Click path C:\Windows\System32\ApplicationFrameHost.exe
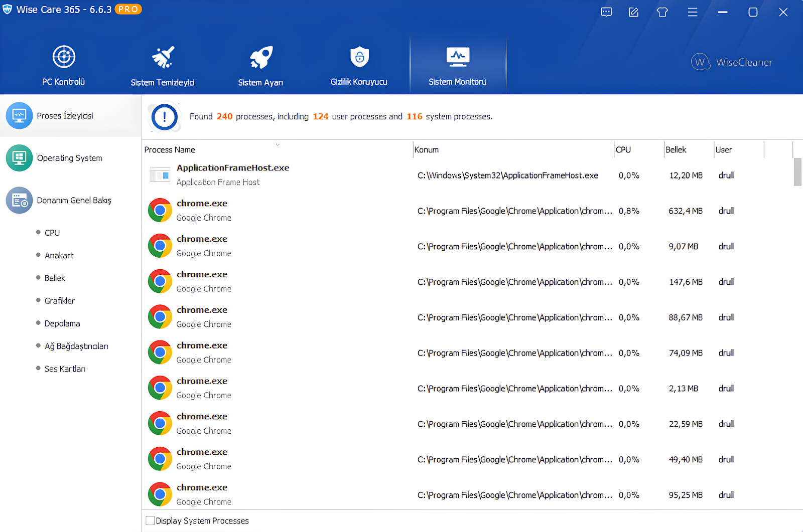The width and height of the screenshot is (803, 532). pyautogui.click(x=508, y=175)
